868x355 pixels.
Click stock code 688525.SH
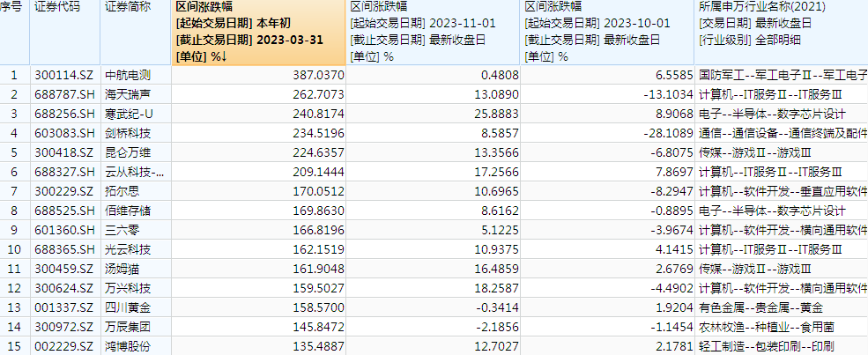pyautogui.click(x=64, y=211)
